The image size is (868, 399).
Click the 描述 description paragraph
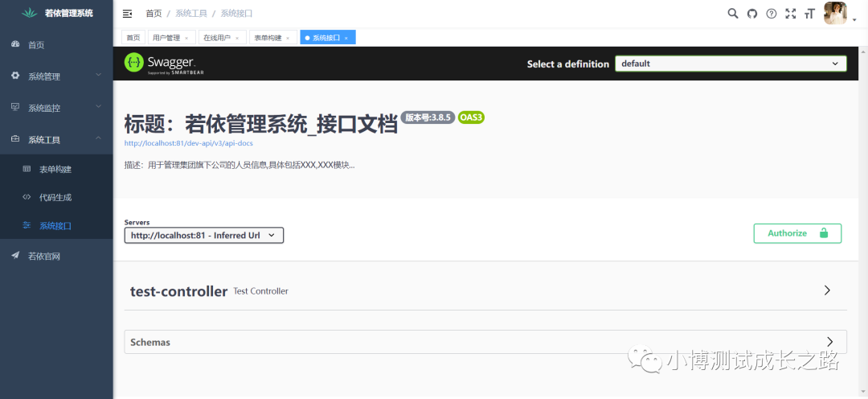[240, 165]
